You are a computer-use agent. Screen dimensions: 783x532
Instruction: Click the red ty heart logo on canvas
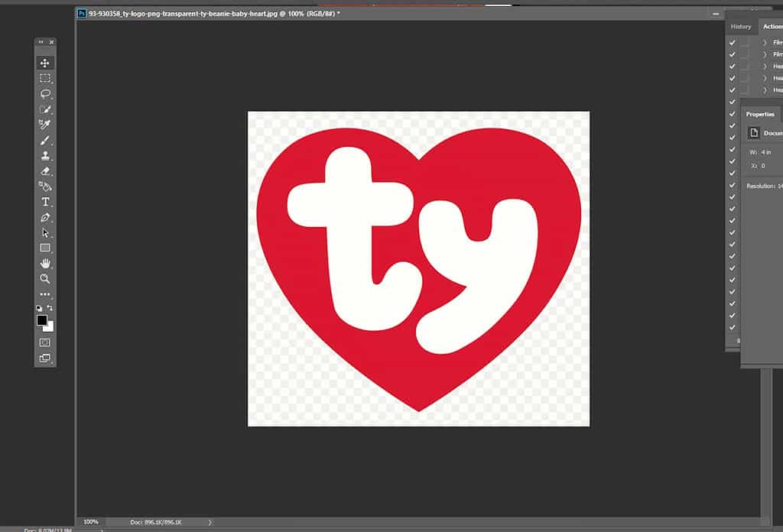[418, 269]
